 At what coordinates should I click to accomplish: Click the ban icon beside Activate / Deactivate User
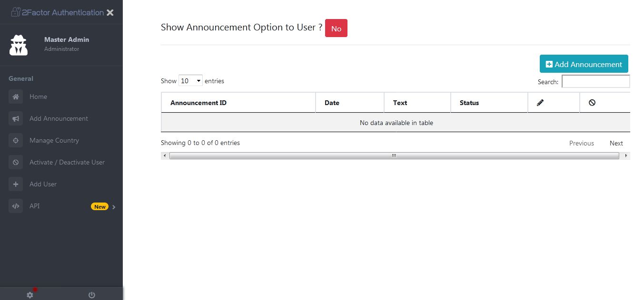16,163
